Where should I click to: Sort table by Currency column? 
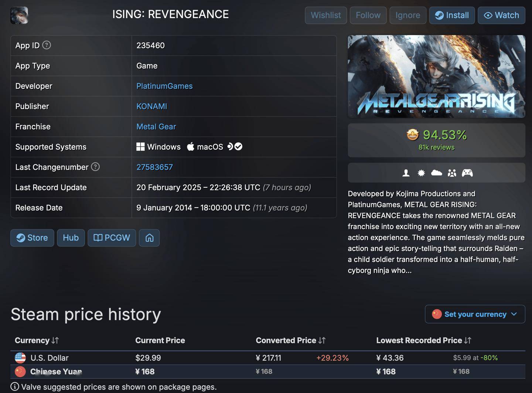pyautogui.click(x=37, y=341)
